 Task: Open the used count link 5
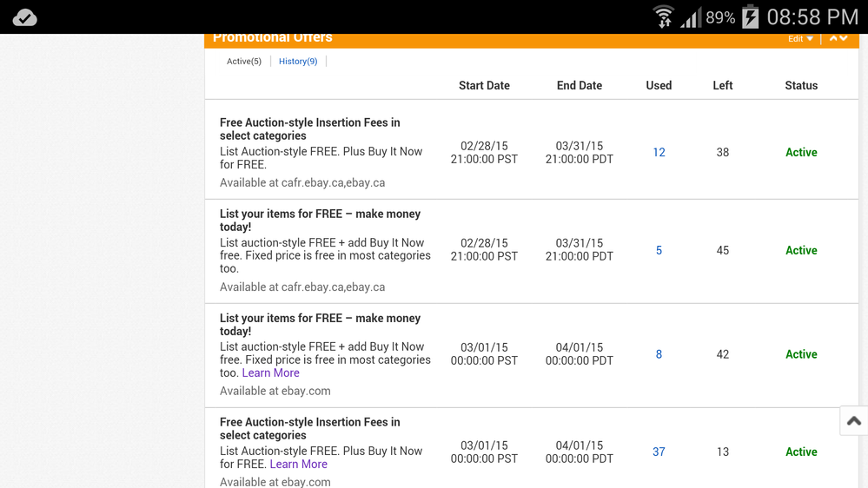coord(659,250)
